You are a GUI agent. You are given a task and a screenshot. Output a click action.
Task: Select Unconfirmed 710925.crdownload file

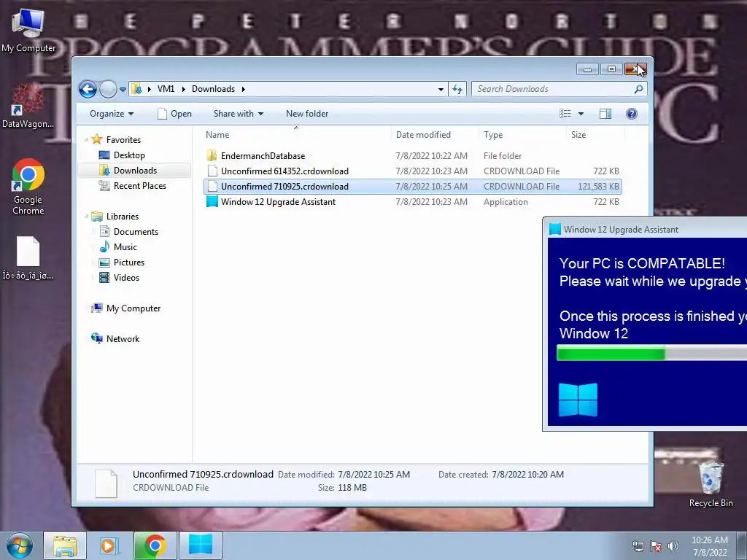point(413,186)
